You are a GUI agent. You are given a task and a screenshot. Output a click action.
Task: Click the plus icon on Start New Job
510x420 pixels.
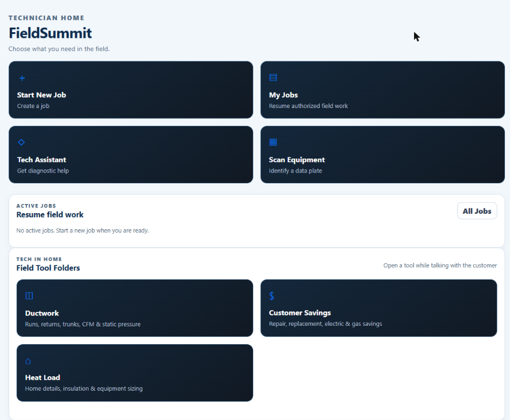point(22,78)
